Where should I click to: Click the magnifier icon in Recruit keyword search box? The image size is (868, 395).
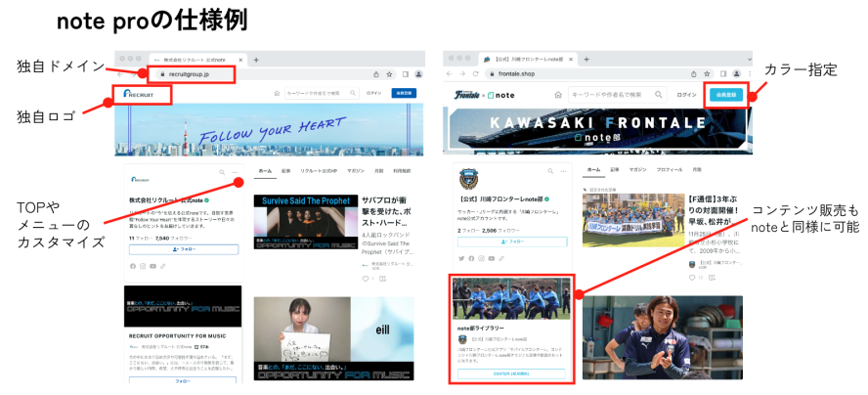point(352,94)
